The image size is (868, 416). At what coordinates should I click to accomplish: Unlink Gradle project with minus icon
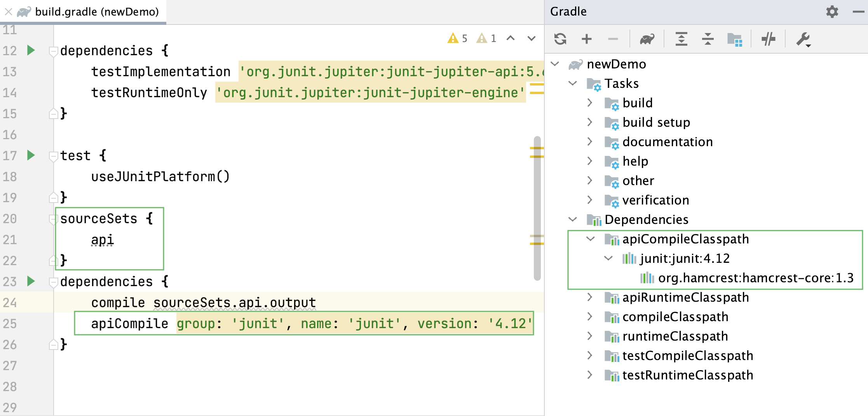tap(613, 39)
